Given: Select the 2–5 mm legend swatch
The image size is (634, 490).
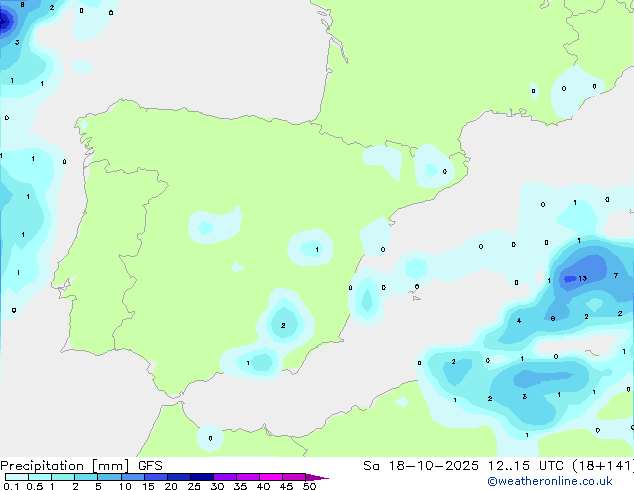Looking at the screenshot, I should [86, 477].
